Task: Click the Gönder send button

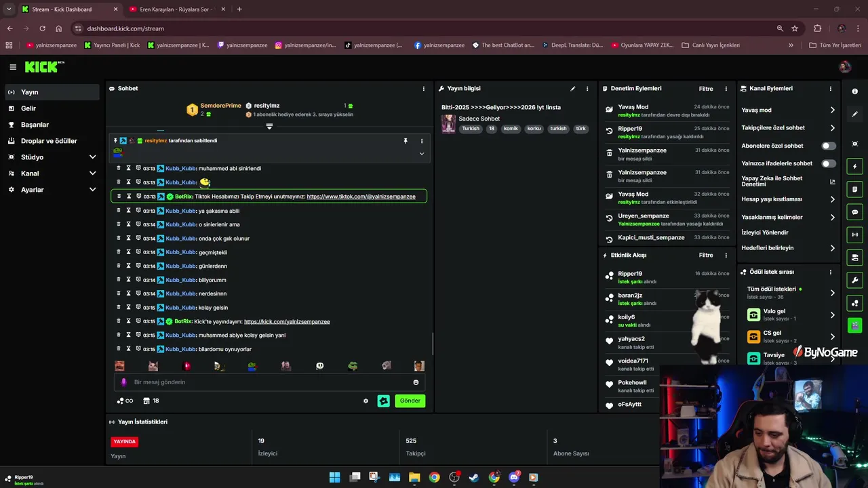Action: click(410, 401)
